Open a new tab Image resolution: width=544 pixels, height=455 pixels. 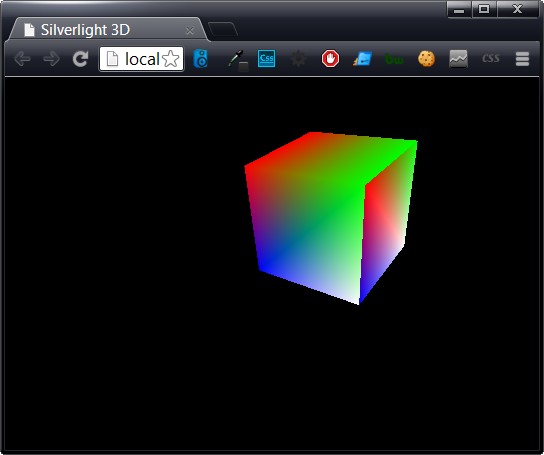pyautogui.click(x=222, y=29)
